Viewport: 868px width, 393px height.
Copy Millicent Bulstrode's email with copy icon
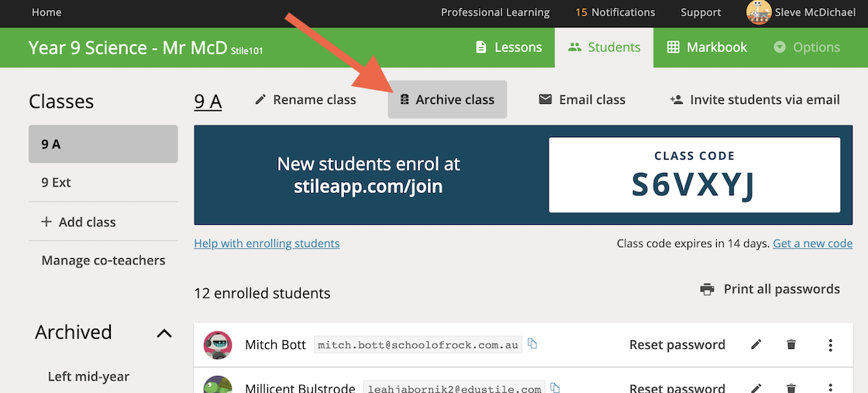coord(555,388)
